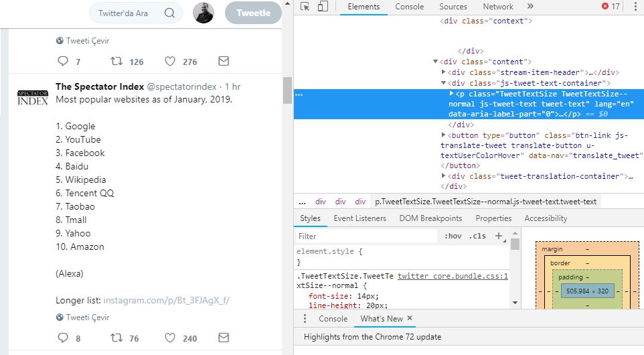This screenshot has width=644, height=355.
Task: Open twitter_core.bundle.css:1 source link
Action: point(453,276)
